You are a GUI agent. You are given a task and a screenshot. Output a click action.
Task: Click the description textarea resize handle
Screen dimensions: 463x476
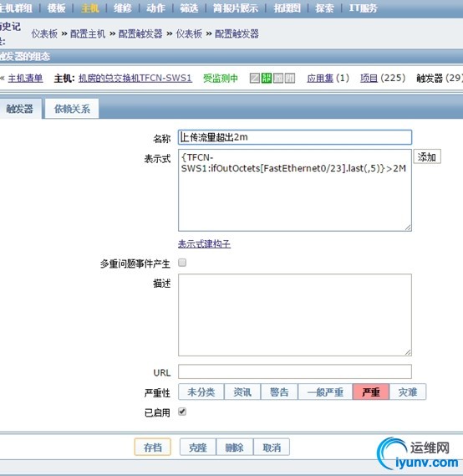pyautogui.click(x=408, y=352)
